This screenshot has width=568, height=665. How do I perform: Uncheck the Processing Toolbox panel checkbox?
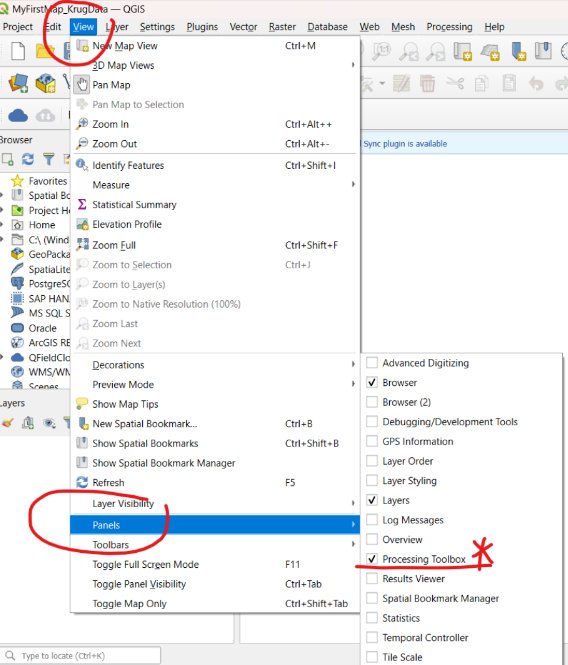(372, 559)
